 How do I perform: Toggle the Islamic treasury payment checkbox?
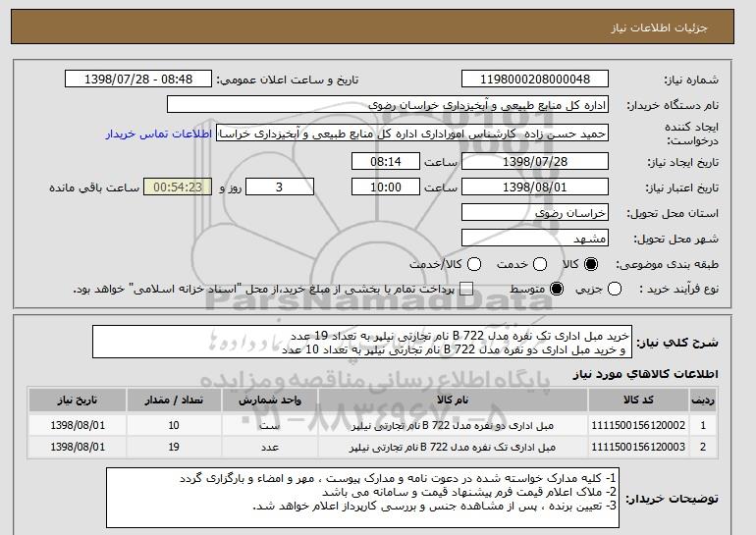[466, 290]
